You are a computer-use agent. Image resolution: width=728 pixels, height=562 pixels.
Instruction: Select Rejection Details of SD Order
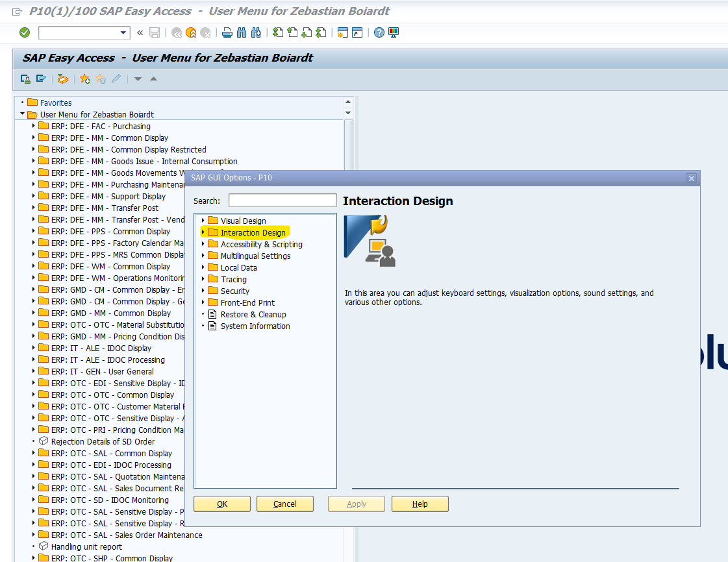coord(103,442)
